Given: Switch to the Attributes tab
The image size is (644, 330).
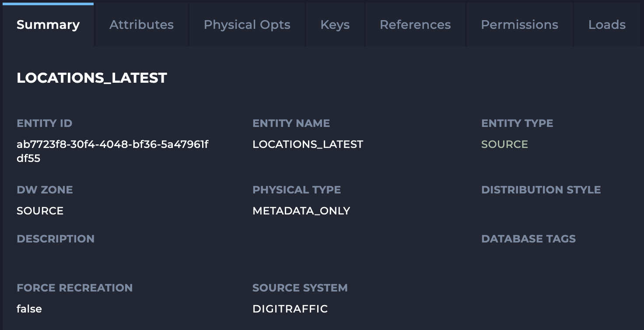Looking at the screenshot, I should [141, 25].
